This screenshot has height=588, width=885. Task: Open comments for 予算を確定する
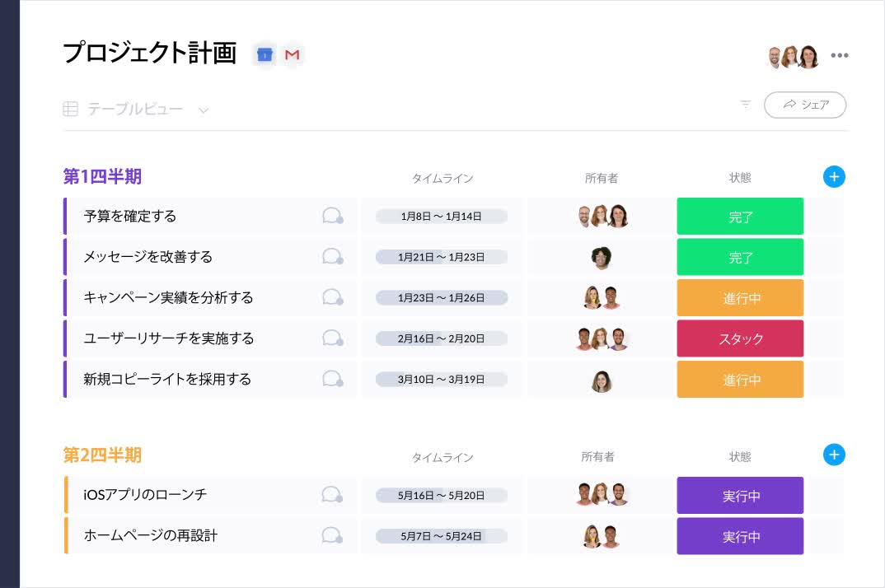(x=332, y=217)
